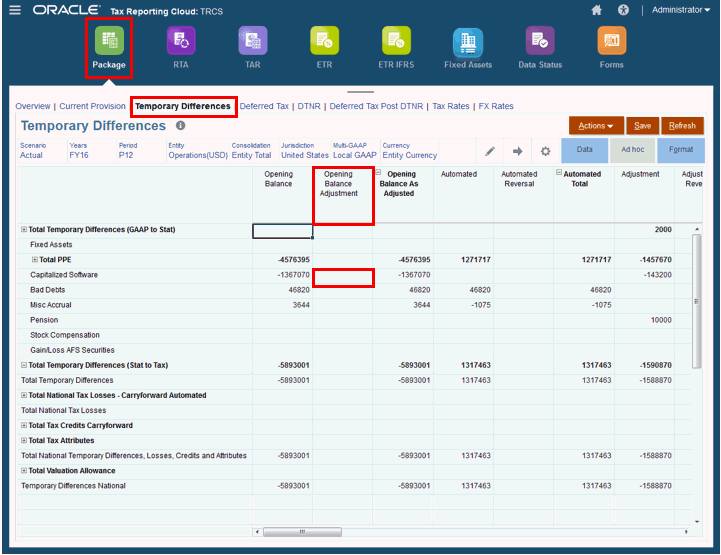Select the Pension Adjustment value 10000
Image resolution: width=721 pixels, height=555 pixels.
click(x=661, y=320)
